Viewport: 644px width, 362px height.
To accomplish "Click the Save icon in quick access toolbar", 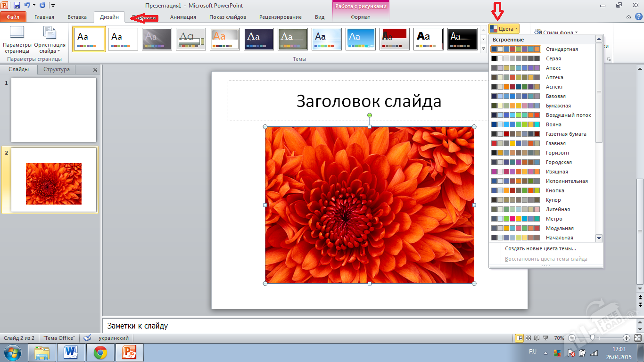I will tap(17, 5).
